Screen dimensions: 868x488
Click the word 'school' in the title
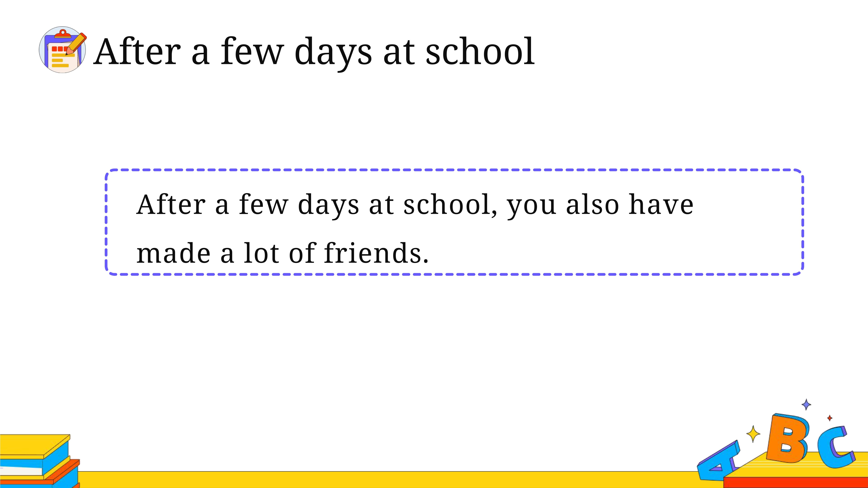pyautogui.click(x=480, y=51)
